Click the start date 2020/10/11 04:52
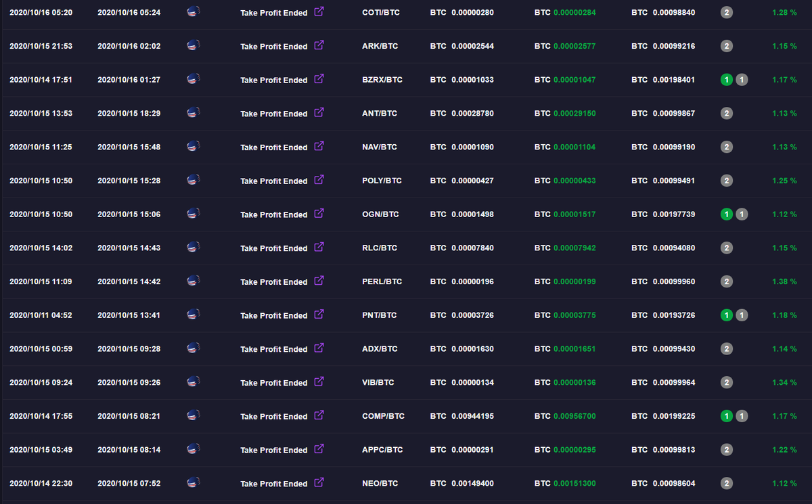The height and width of the screenshot is (504, 812). coord(41,315)
